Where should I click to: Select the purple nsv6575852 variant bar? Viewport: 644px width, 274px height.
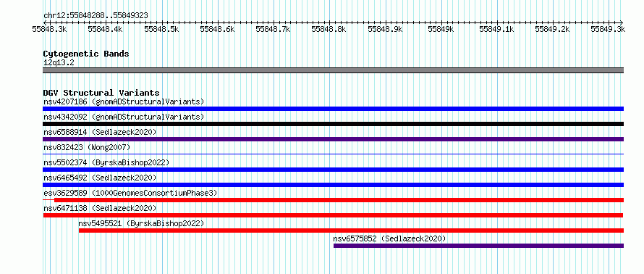(478, 246)
